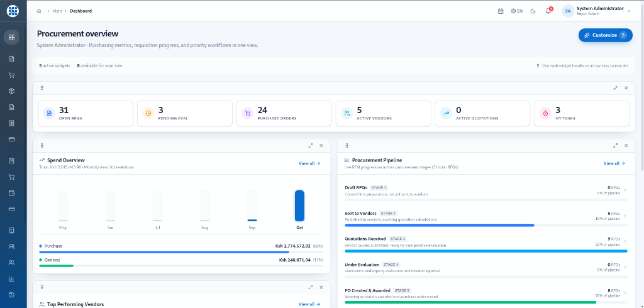This screenshot has height=308, width=644.
Task: Open the clipboard list sidebar icon
Action: click(x=11, y=160)
